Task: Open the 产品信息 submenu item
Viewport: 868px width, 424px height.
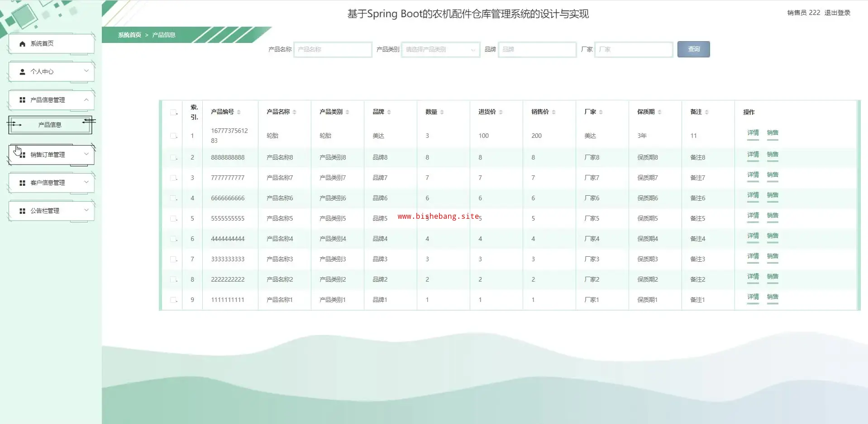Action: 50,125
